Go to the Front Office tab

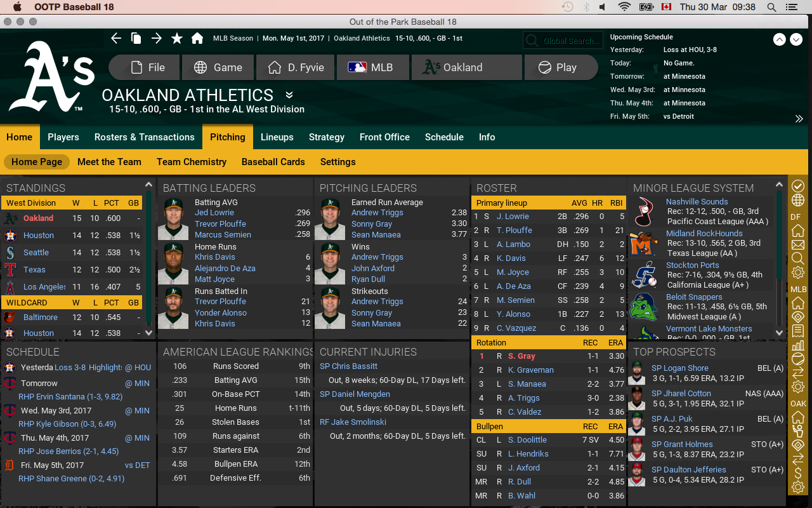click(384, 137)
